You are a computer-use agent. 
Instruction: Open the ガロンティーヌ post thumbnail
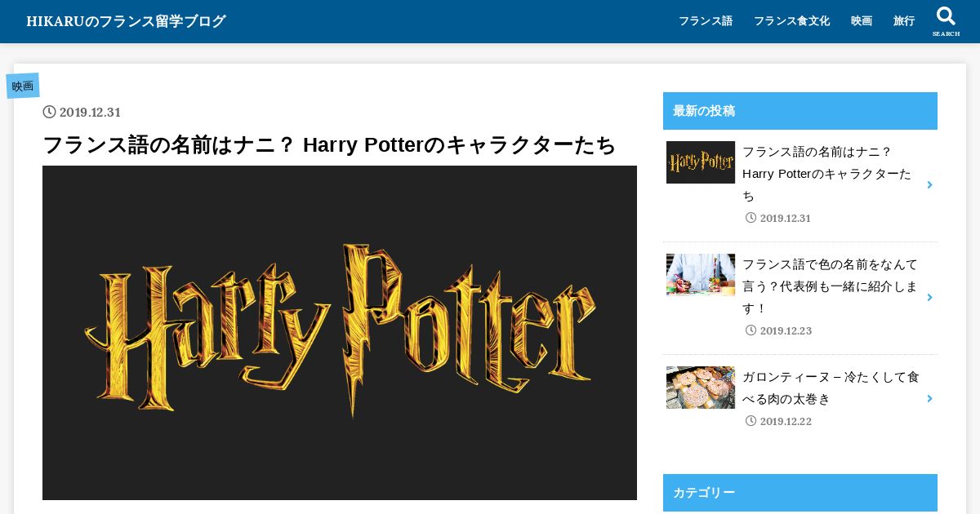coord(701,388)
